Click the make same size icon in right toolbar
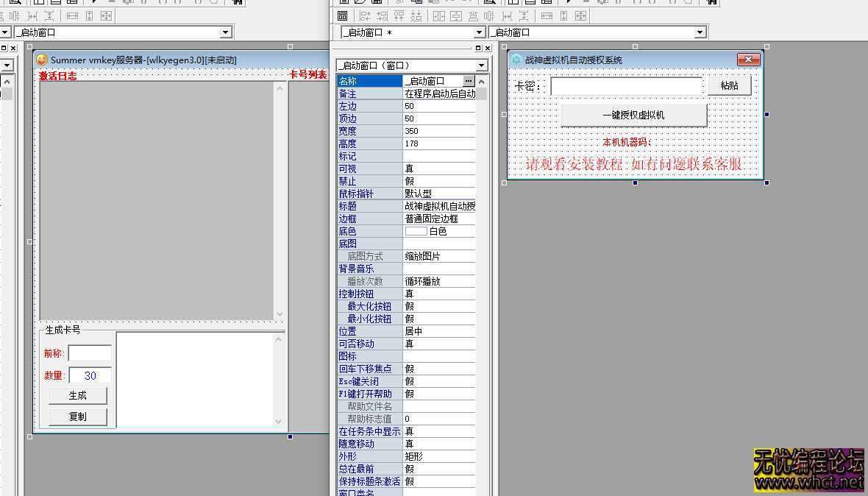 (581, 15)
